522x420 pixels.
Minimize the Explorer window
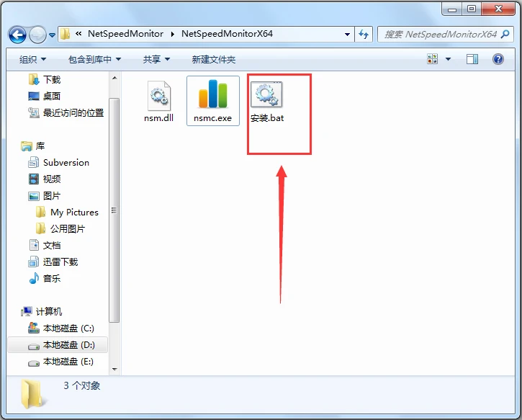(452, 9)
